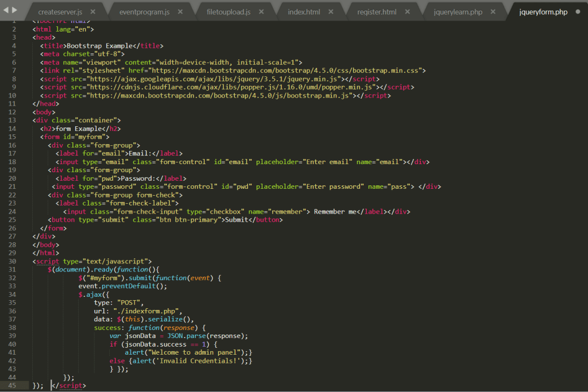
Task: Close the register.html tab
Action: 408,11
